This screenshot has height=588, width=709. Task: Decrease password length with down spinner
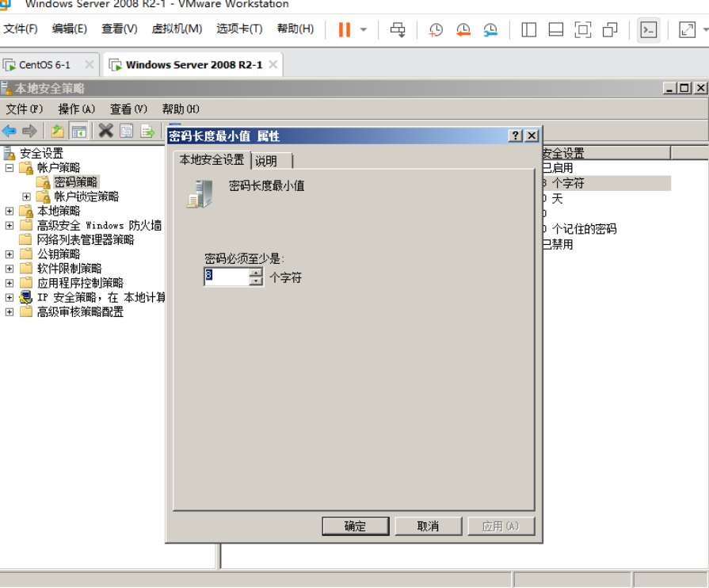[x=256, y=281]
